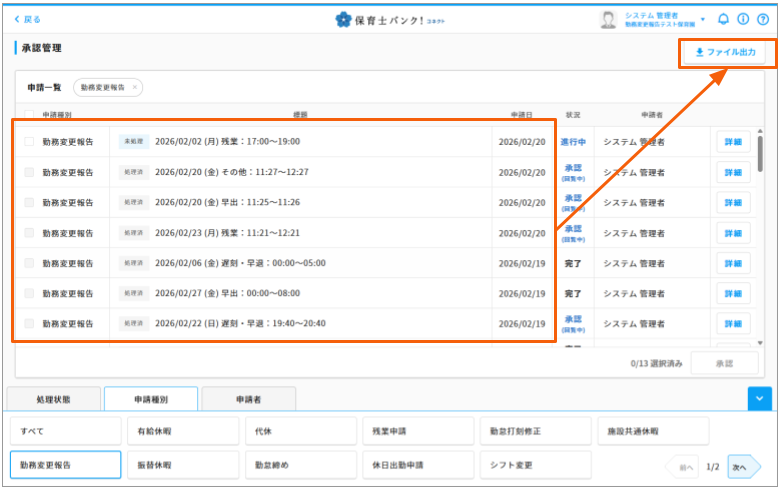Open 詳細 for the 2026/02/02 残業 row
Viewport: 779px width, 488px height.
pyautogui.click(x=732, y=142)
